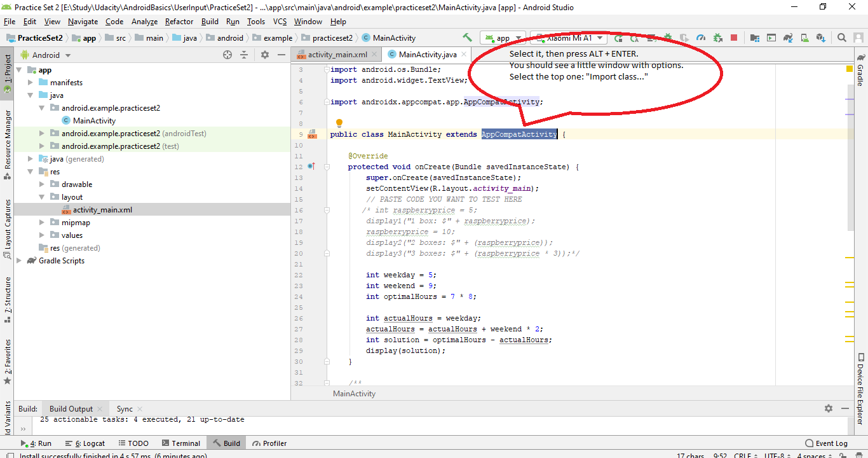868x458 pixels.
Task: Open the Android Profiler gauge icon in toolbar
Action: [701, 38]
